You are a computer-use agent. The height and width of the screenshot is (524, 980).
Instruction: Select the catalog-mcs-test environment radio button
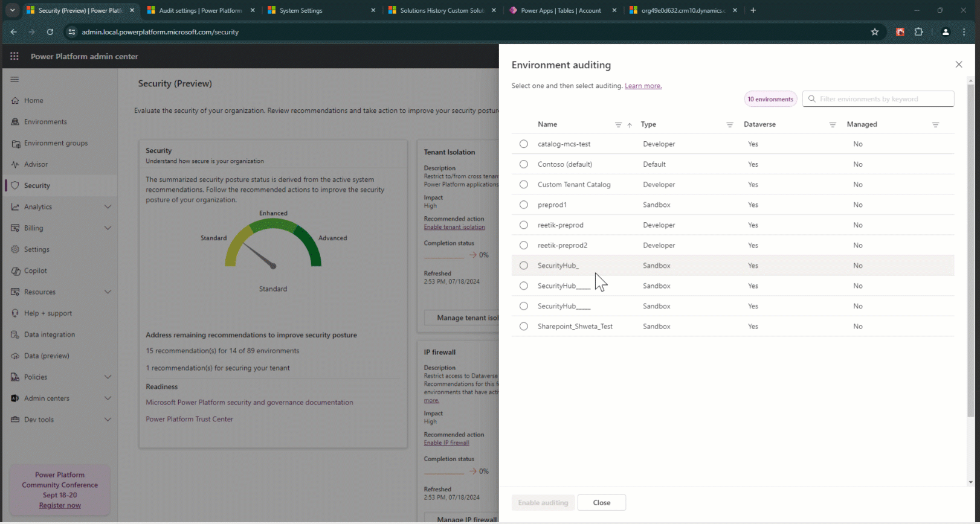tap(524, 144)
